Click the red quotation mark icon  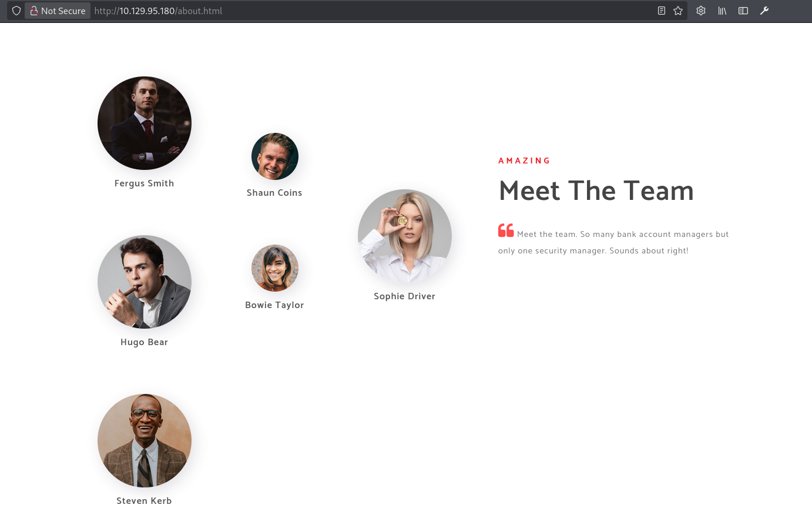click(x=506, y=230)
